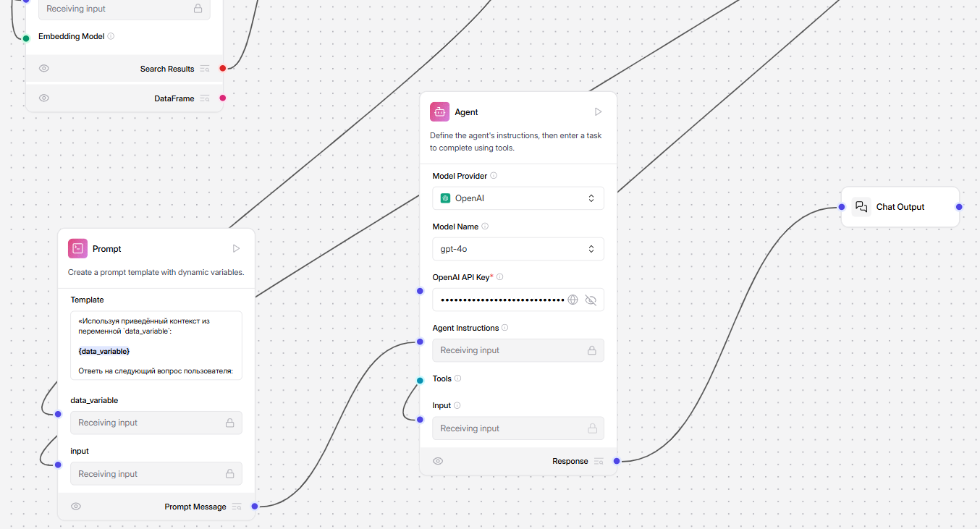Click globe icon in OpenAI API Key field
The width and height of the screenshot is (980, 529).
[573, 300]
